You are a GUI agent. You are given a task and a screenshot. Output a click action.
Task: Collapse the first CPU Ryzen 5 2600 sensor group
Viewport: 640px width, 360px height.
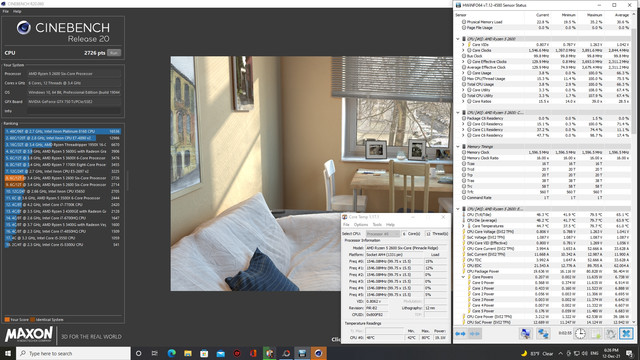pyautogui.click(x=458, y=39)
